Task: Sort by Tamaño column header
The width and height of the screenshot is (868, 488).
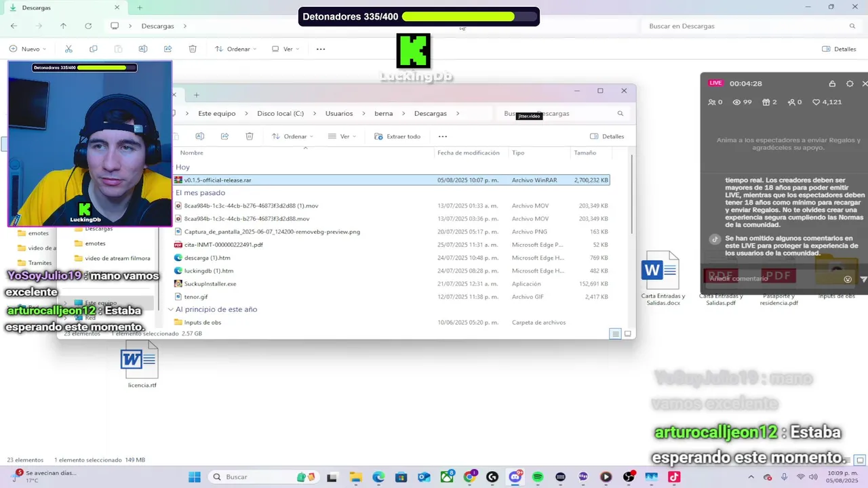Action: [x=585, y=153]
